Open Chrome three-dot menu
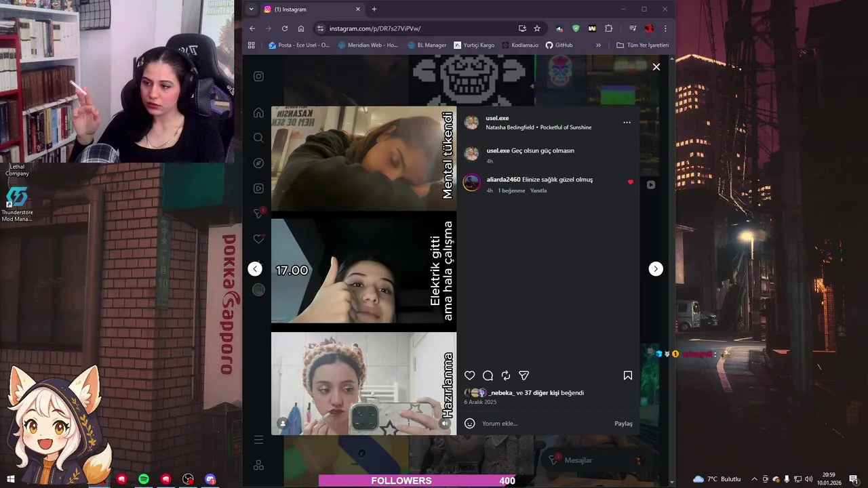 click(x=665, y=28)
